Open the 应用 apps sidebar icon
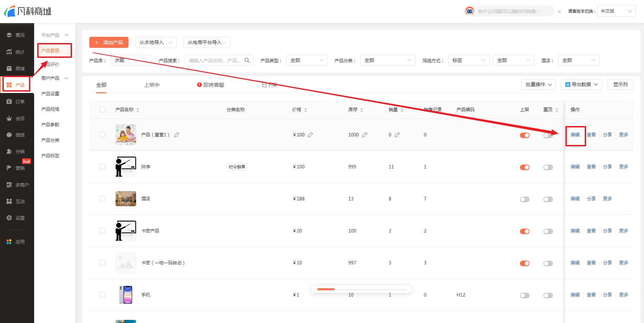644x323 pixels. click(9, 241)
